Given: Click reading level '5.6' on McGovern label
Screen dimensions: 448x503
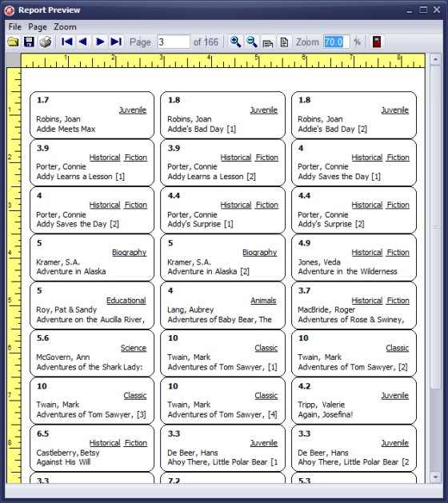Looking at the screenshot, I should 42,338.
